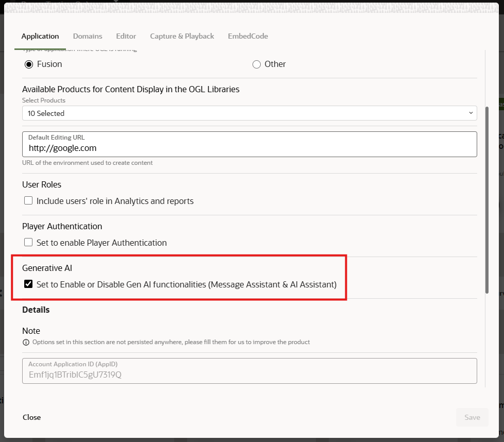Enable Include users' role in Analytics and reports
This screenshot has height=442, width=504.
pos(28,200)
